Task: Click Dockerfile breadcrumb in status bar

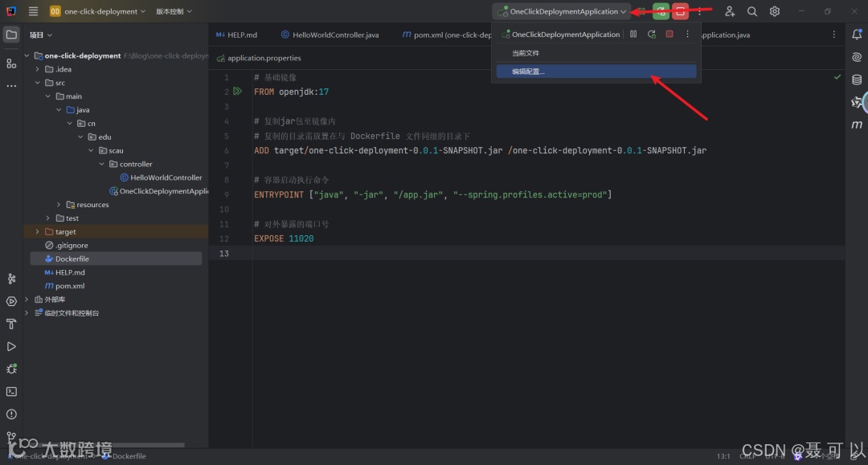Action: click(x=129, y=455)
